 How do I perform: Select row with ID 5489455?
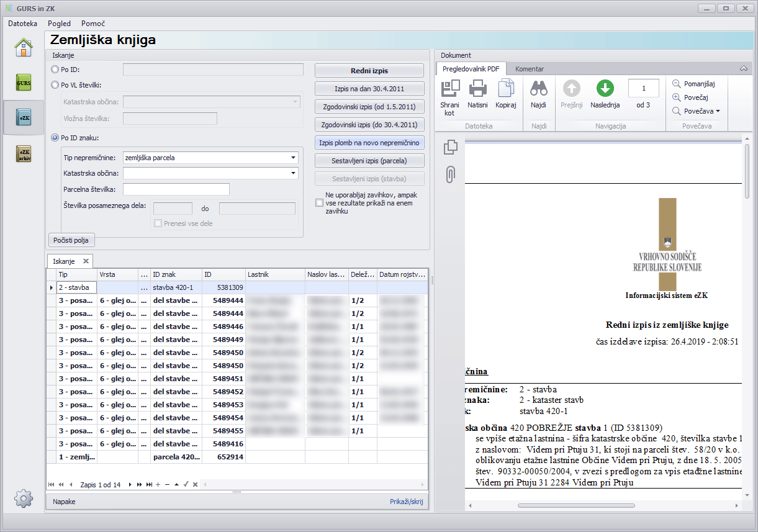click(x=237, y=431)
